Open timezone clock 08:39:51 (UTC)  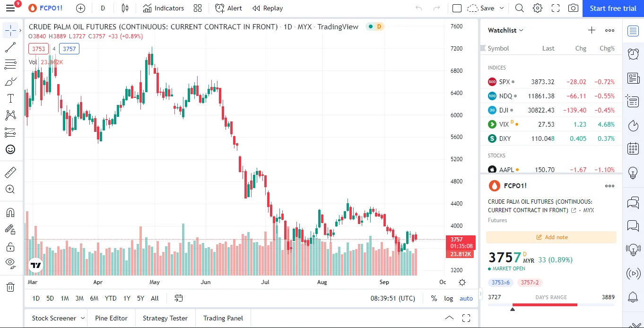coord(393,298)
